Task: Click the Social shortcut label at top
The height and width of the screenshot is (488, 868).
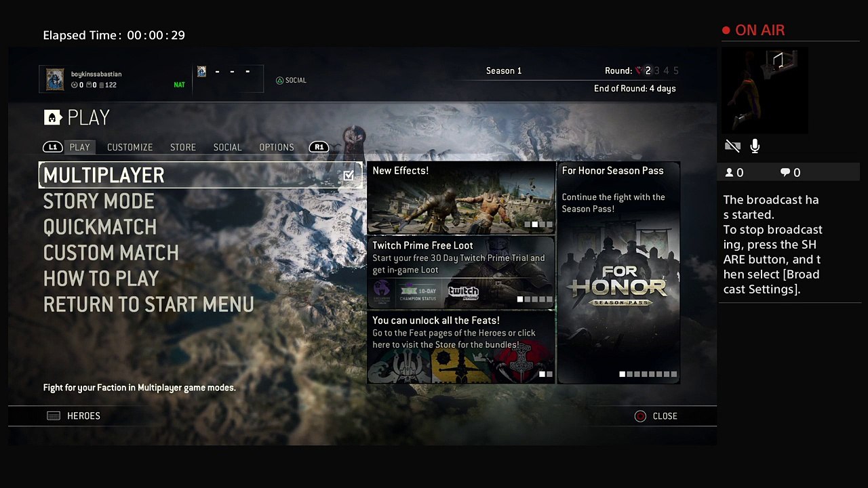Action: coord(296,80)
